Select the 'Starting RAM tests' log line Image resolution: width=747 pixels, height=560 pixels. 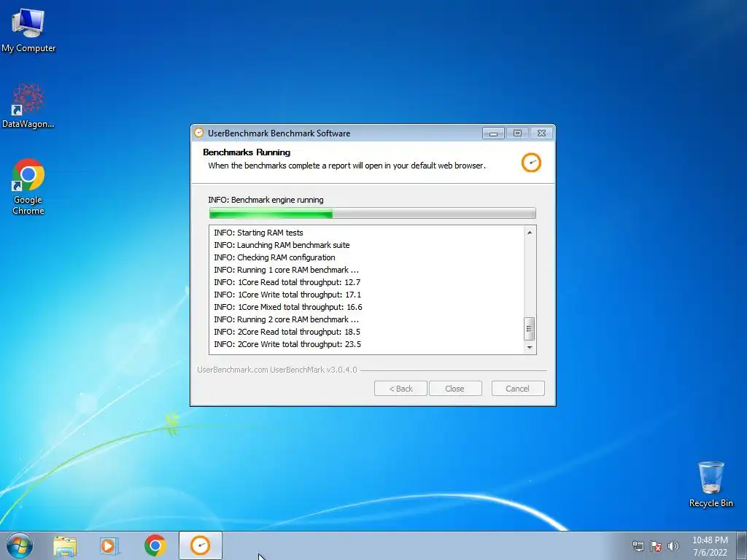259,233
